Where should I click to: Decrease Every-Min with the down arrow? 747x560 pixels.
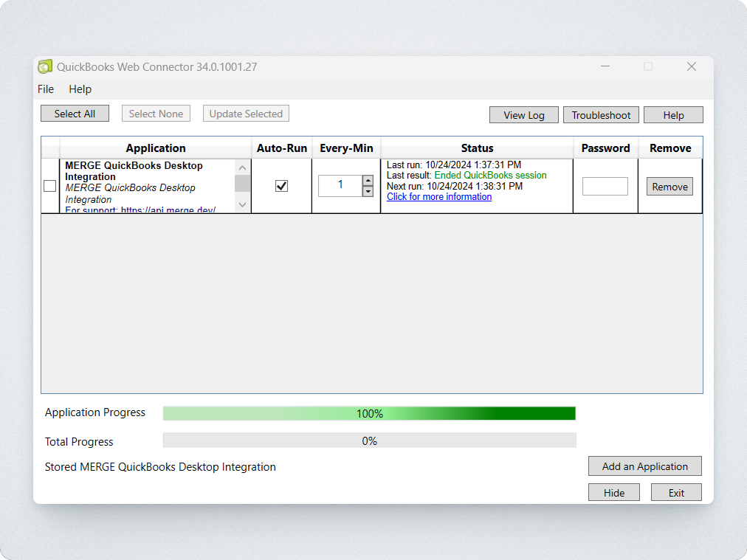coord(368,191)
